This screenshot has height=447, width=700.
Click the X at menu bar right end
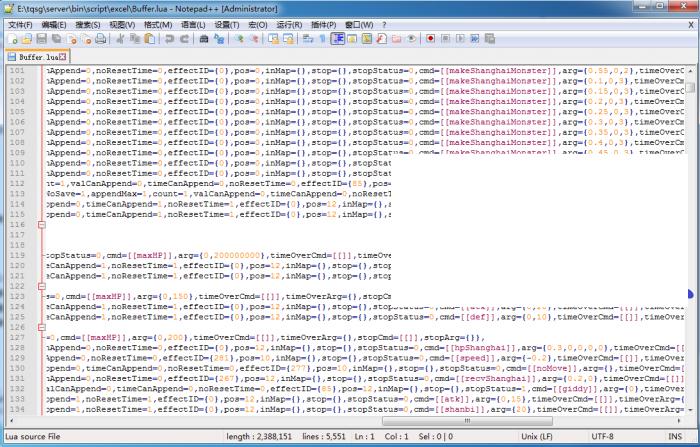click(x=691, y=25)
